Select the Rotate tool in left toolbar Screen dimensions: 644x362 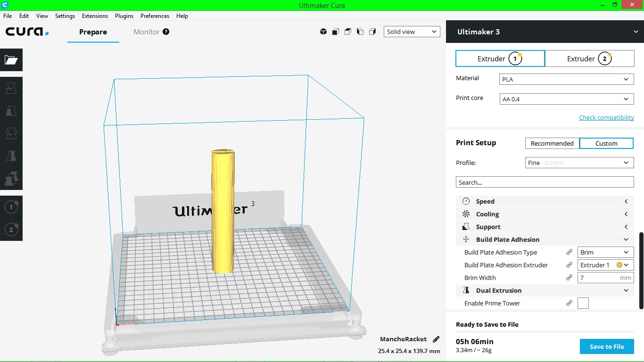coord(11,133)
